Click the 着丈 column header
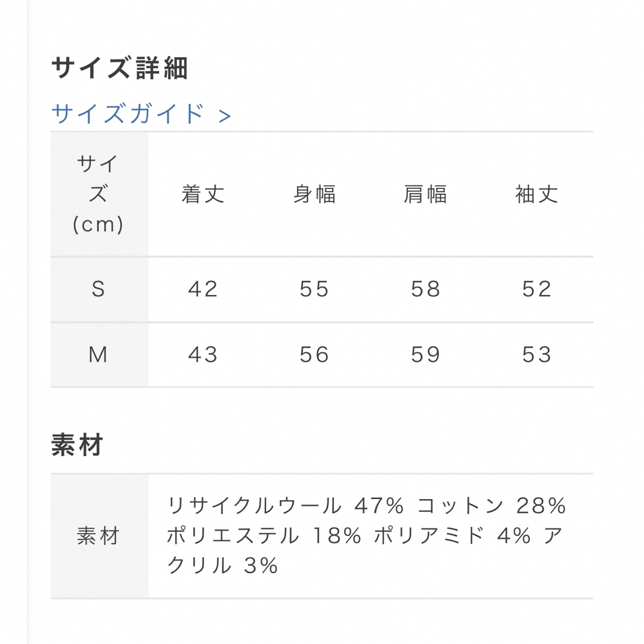The width and height of the screenshot is (644, 644). (203, 194)
